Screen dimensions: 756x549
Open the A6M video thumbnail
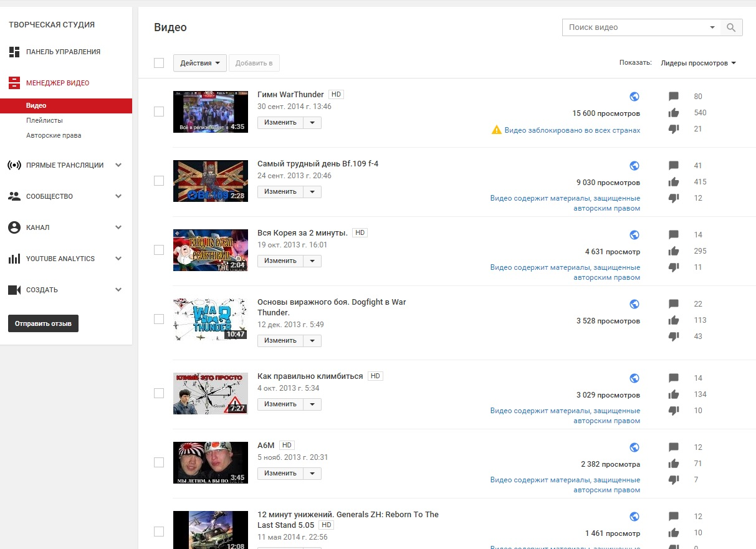(x=211, y=462)
